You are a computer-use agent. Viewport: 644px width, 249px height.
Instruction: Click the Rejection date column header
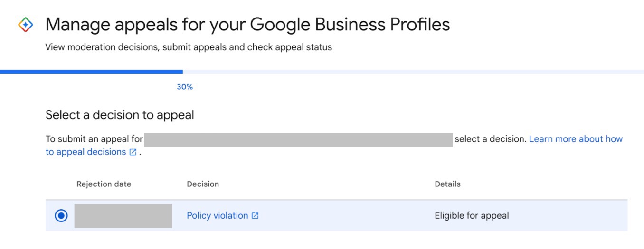point(104,184)
